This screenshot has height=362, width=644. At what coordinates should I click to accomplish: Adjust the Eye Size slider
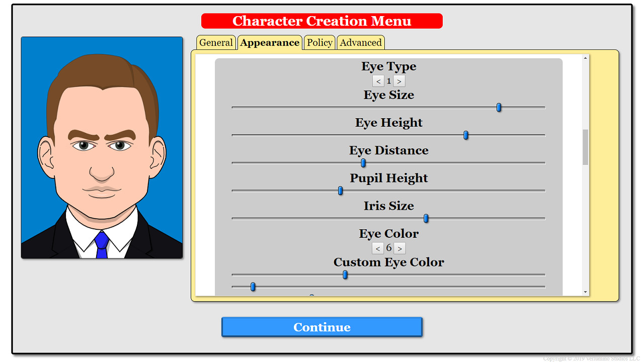click(x=499, y=107)
